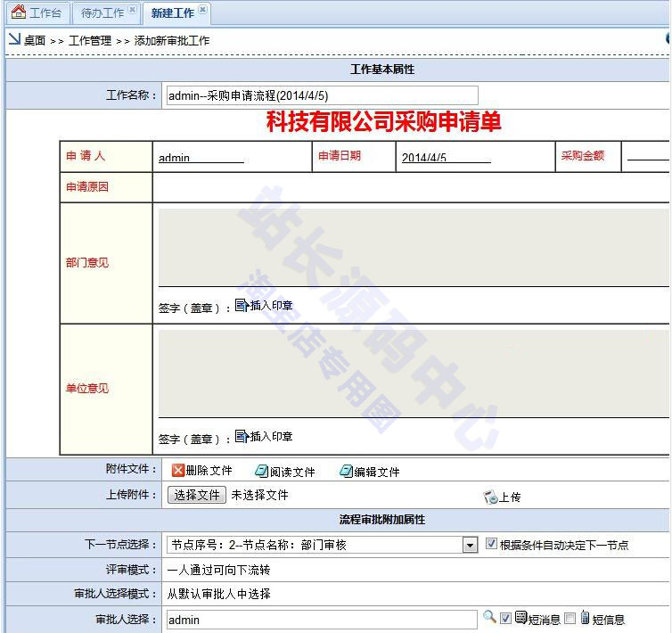Click the 选择文件 button
672x633 pixels.
(x=197, y=495)
